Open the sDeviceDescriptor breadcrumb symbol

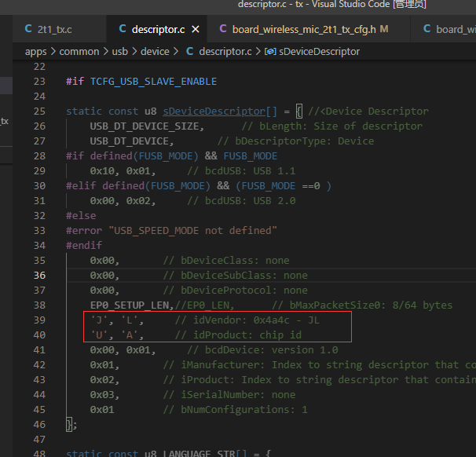click(x=320, y=52)
